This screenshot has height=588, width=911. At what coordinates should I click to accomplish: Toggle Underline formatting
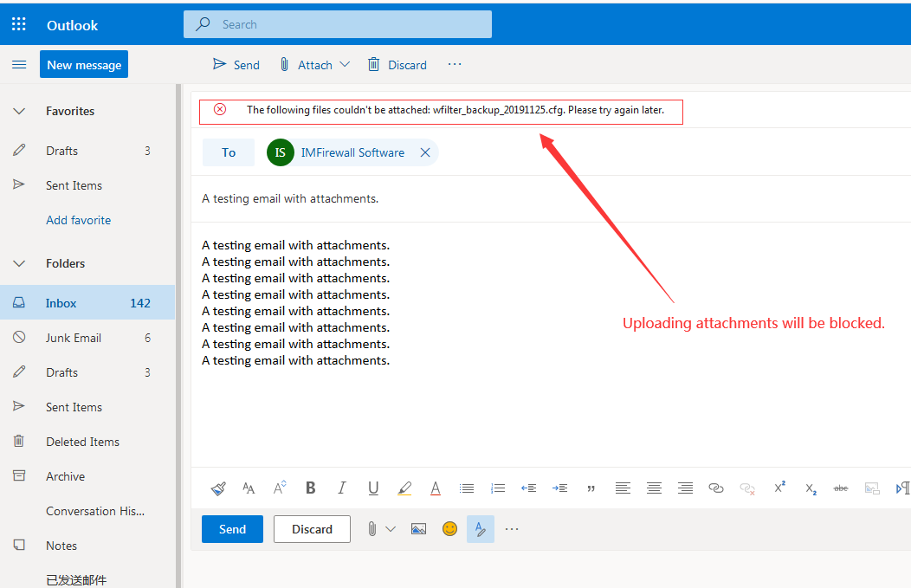point(373,488)
